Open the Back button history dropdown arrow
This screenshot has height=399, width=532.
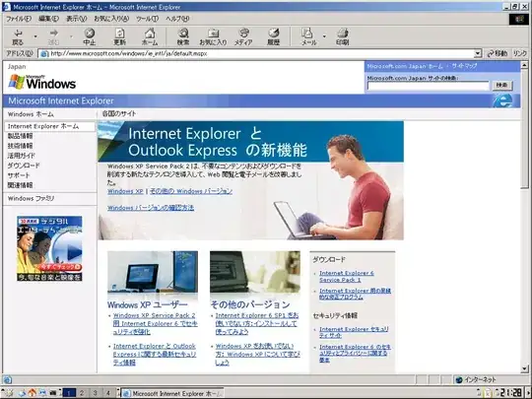(35, 36)
